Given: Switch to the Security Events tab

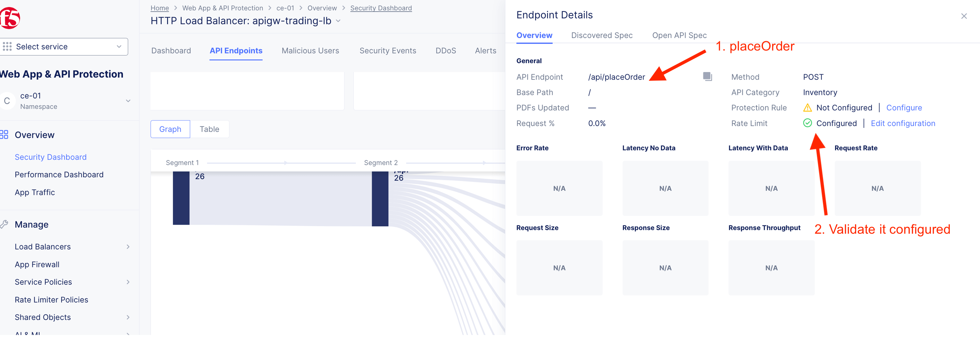Looking at the screenshot, I should coord(387,51).
